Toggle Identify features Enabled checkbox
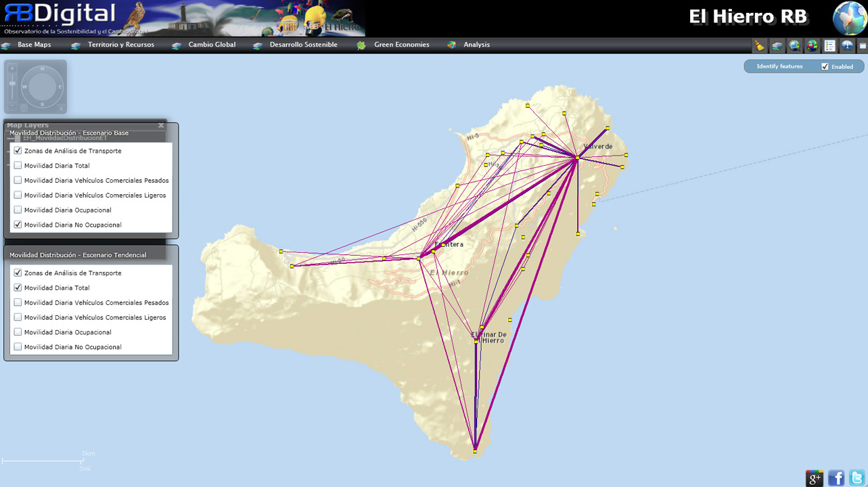Screen dimensions: 868x487 click(x=825, y=66)
